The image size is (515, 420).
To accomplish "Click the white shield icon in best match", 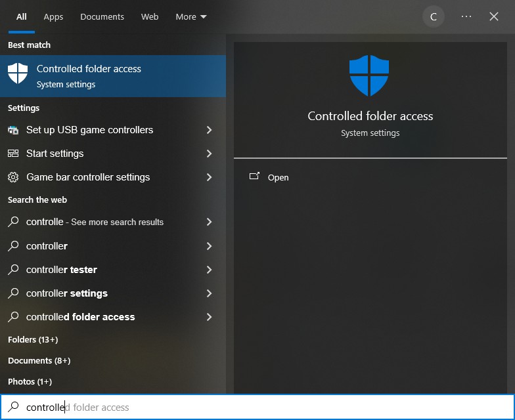I will (x=18, y=73).
